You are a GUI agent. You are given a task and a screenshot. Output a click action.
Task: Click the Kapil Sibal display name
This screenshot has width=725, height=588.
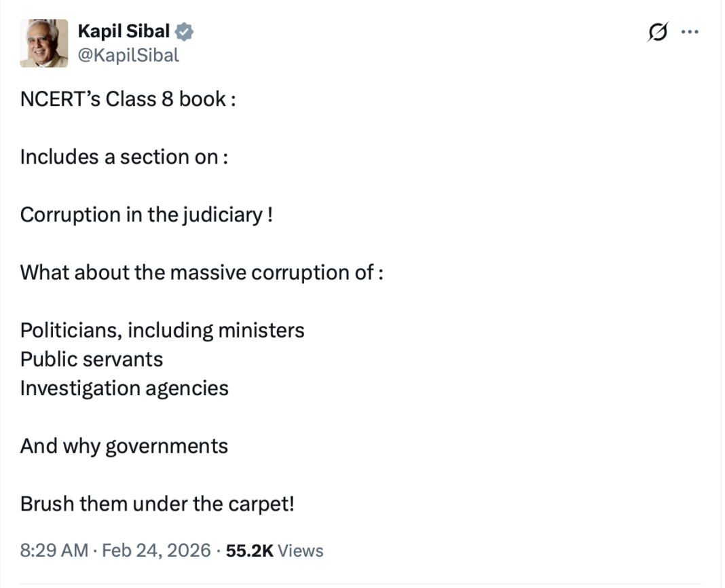124,31
